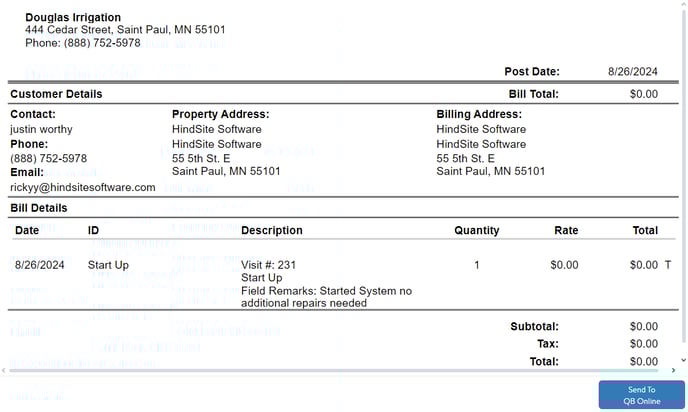The height and width of the screenshot is (412, 688).
Task: Select the Douglas Irrigation company name
Action: pos(73,17)
